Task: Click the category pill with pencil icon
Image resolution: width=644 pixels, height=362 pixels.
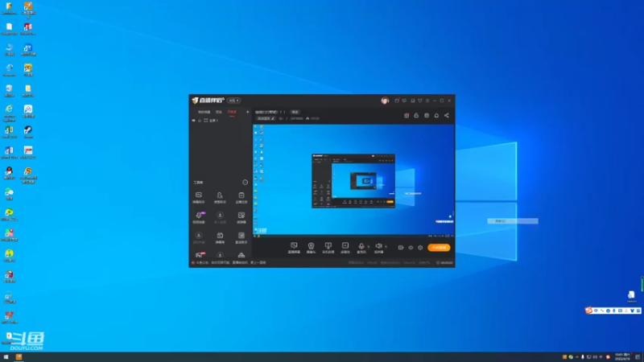Action: (266, 118)
